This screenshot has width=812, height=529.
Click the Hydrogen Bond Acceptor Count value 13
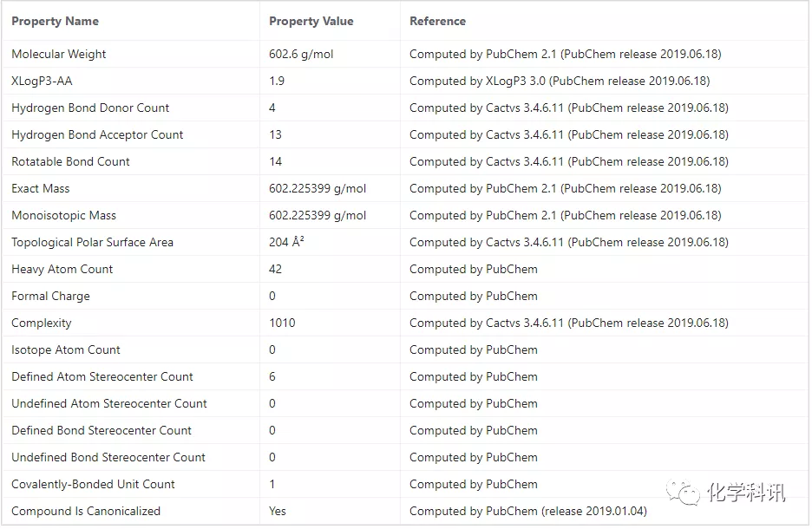point(275,134)
